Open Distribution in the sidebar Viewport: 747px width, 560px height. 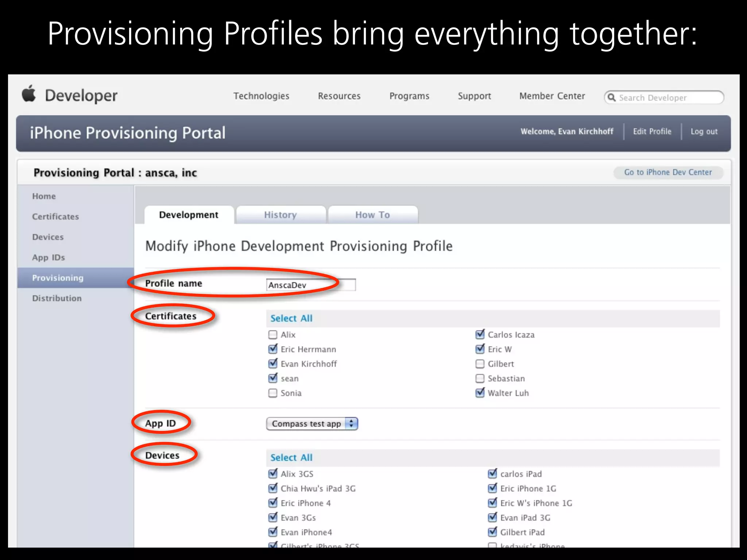[x=57, y=298]
